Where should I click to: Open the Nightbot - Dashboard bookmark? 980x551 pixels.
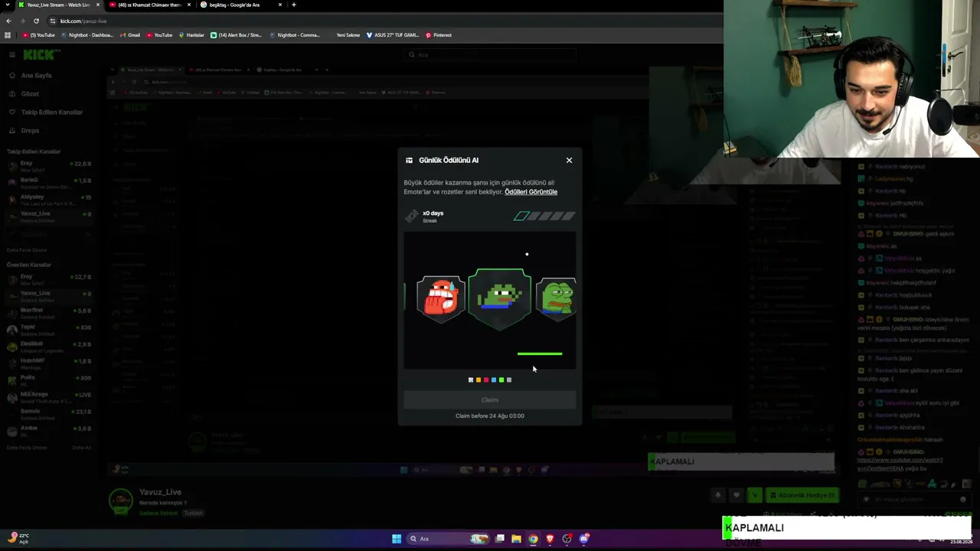87,35
